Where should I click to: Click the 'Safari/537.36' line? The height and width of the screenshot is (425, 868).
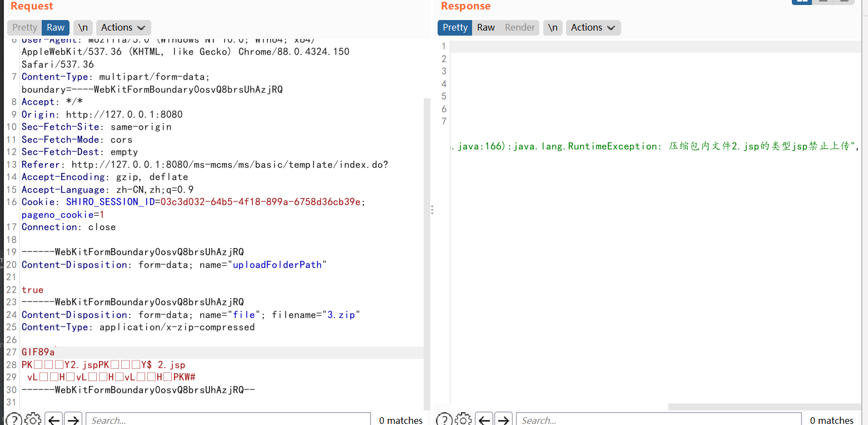pos(58,65)
